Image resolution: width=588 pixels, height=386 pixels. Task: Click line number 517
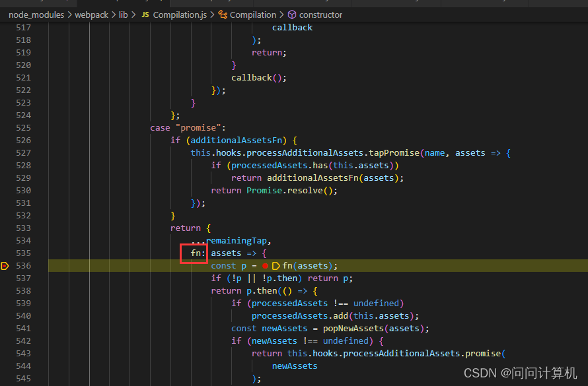tap(23, 28)
